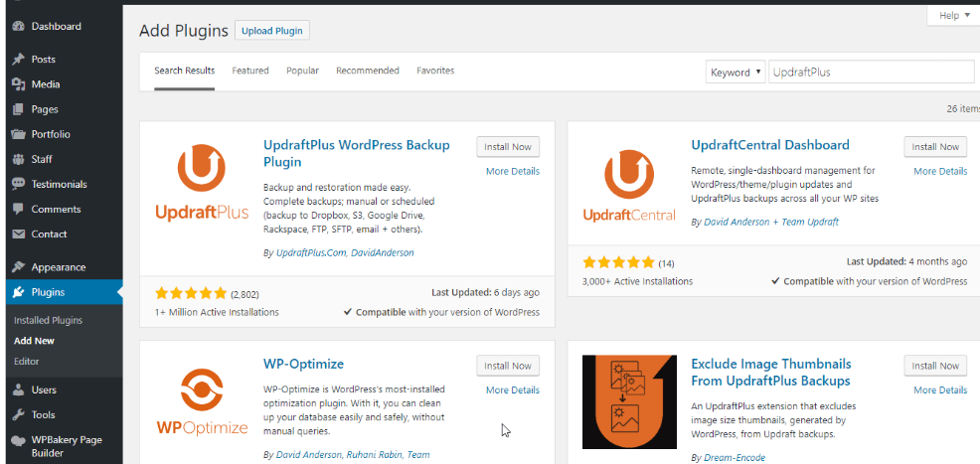Open the plugin Editor submenu item
The image size is (980, 464).
point(26,361)
